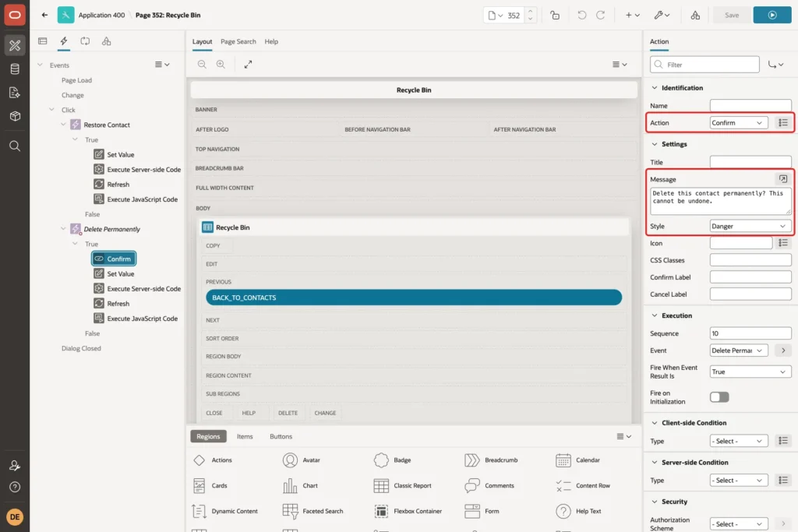Open the Page Shared Components tab icon
The image size is (798, 532).
[106, 41]
